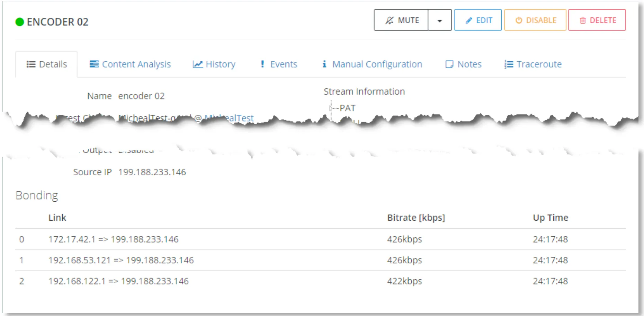Viewport: 644px width, 316px height.
Task: Click the Link column header
Action: [x=57, y=218]
